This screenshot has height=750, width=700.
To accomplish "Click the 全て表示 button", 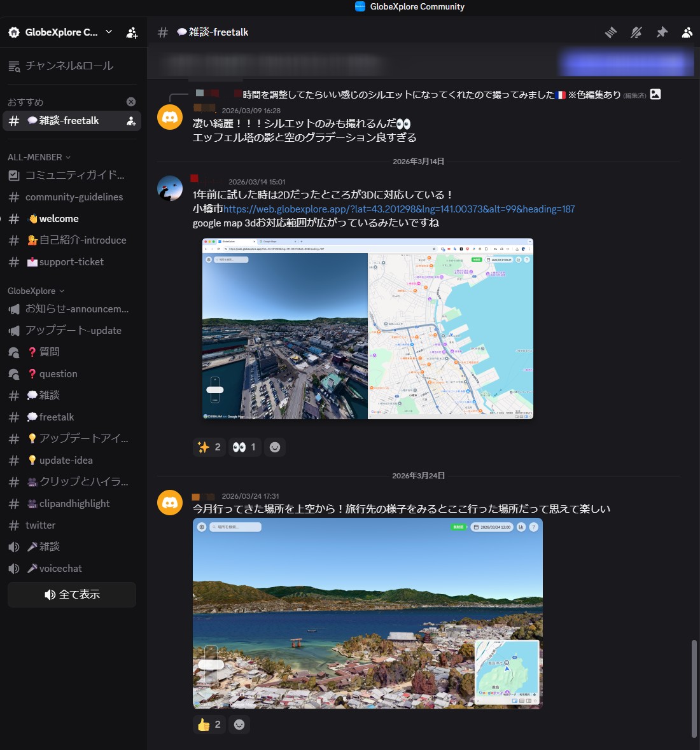I will point(72,595).
